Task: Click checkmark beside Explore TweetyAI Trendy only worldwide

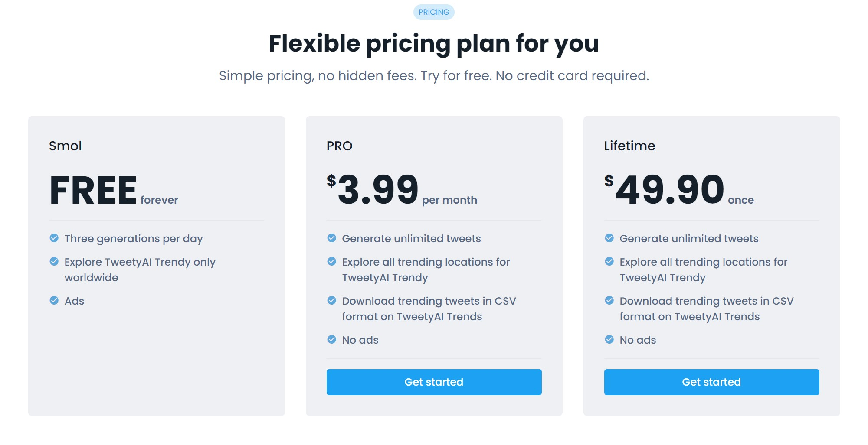Action: click(x=54, y=261)
